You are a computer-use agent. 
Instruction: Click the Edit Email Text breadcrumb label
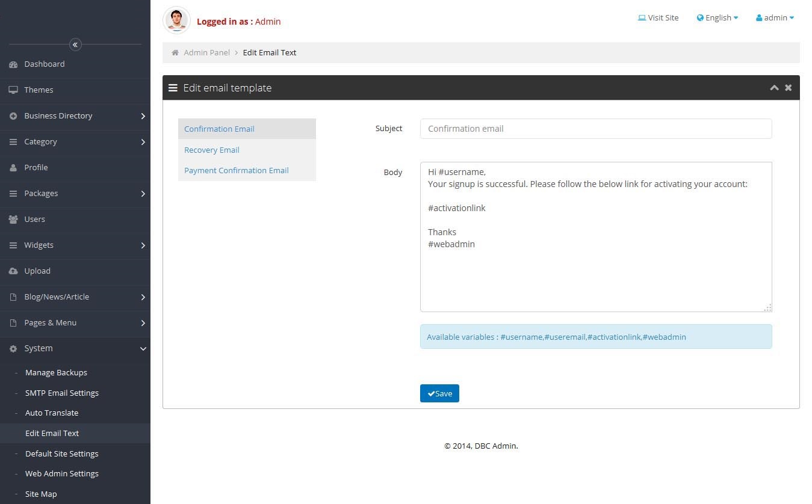270,53
